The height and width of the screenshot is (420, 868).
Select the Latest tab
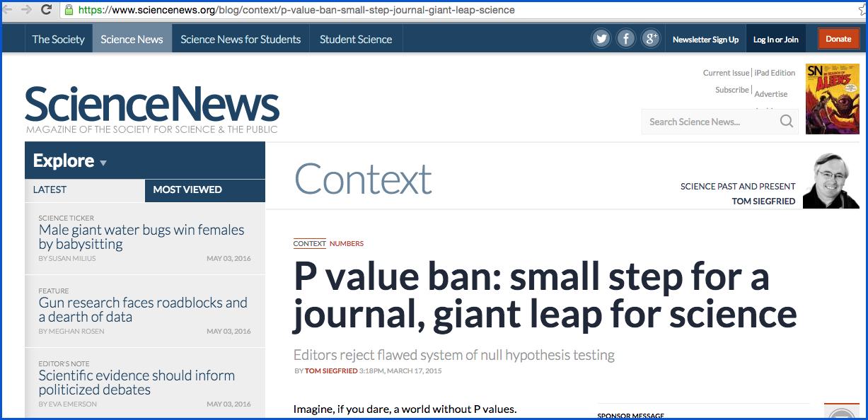pos(50,189)
